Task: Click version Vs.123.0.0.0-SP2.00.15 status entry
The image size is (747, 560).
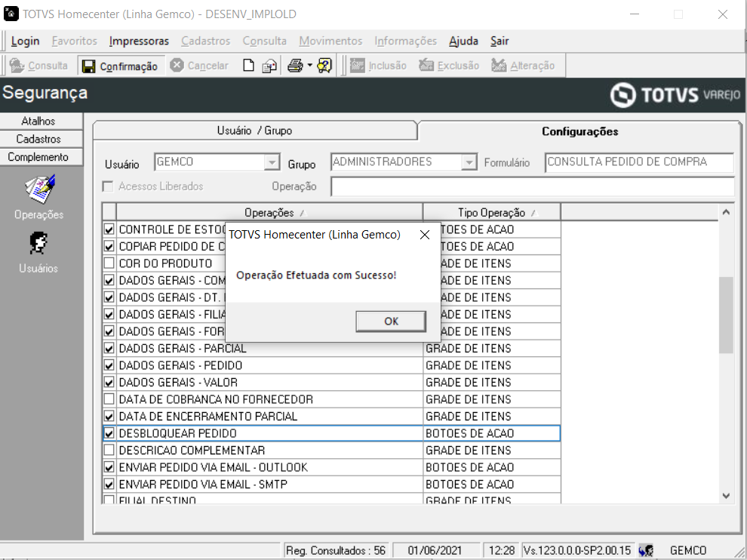Action: click(577, 550)
